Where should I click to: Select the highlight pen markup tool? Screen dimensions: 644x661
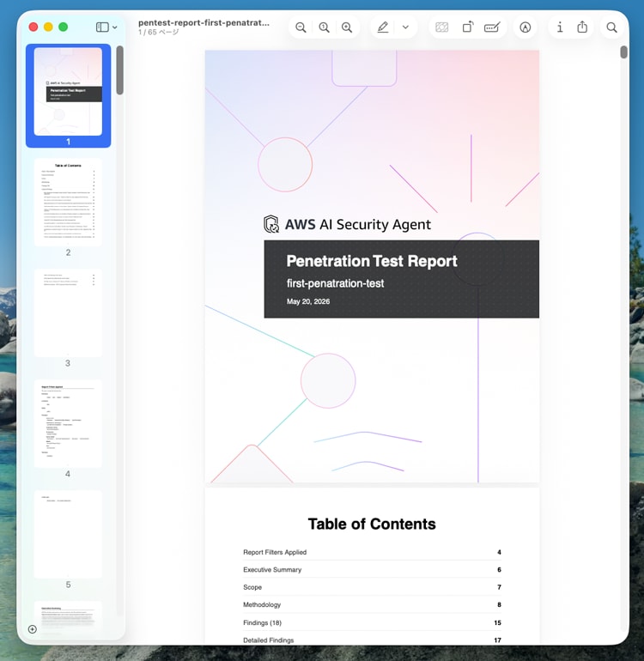pyautogui.click(x=382, y=27)
